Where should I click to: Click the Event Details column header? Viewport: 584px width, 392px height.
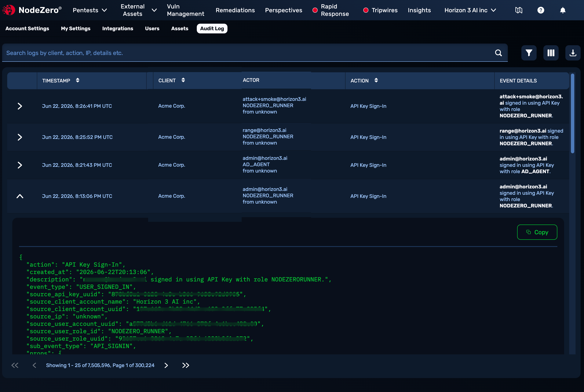518,81
